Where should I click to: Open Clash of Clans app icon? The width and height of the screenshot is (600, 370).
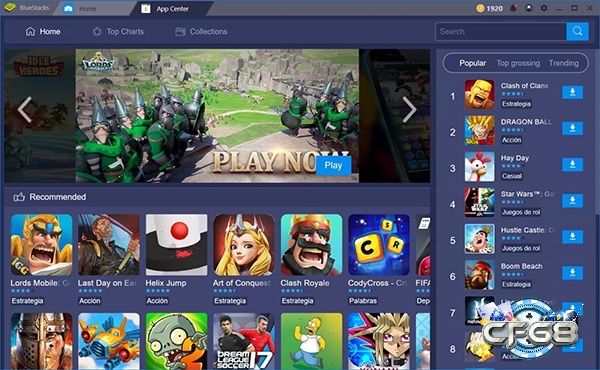click(x=479, y=95)
